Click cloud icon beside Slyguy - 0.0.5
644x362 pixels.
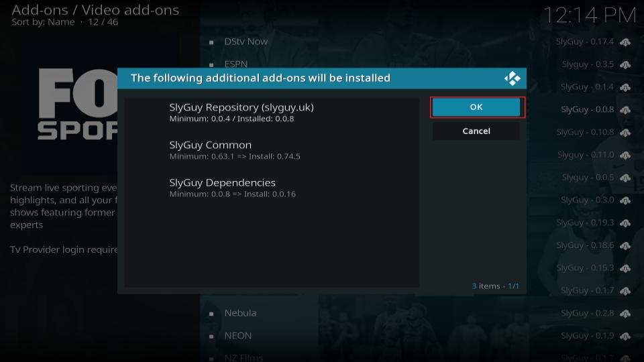[625, 177]
